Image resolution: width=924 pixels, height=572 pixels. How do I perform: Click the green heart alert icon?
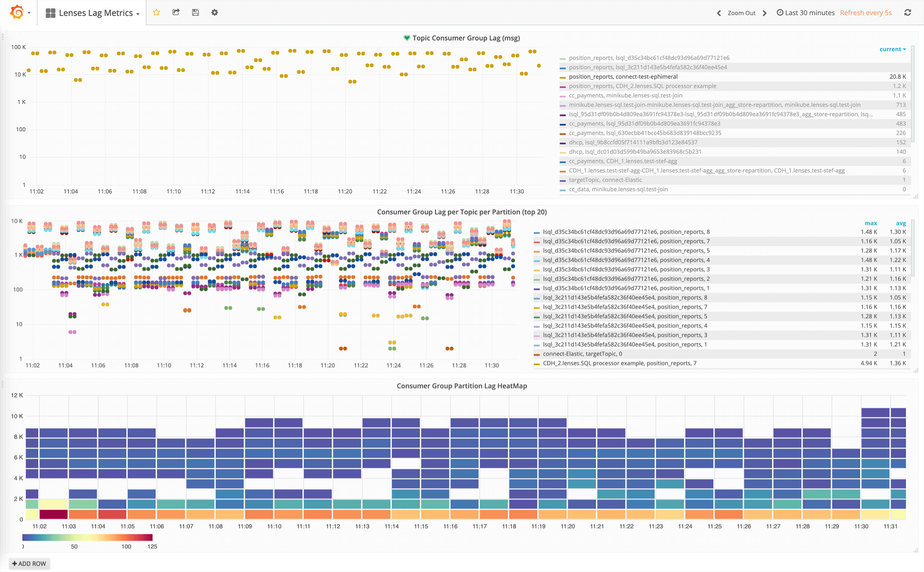[407, 38]
